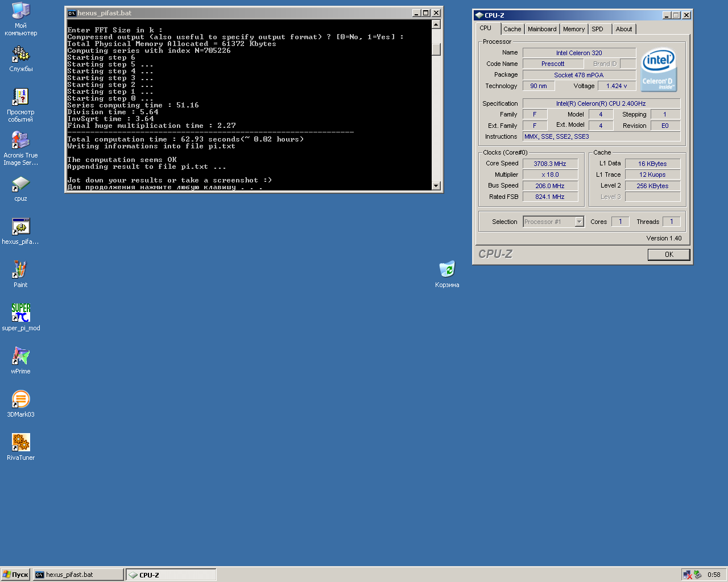The height and width of the screenshot is (582, 728).
Task: Click the console window title bar icon
Action: (72, 13)
